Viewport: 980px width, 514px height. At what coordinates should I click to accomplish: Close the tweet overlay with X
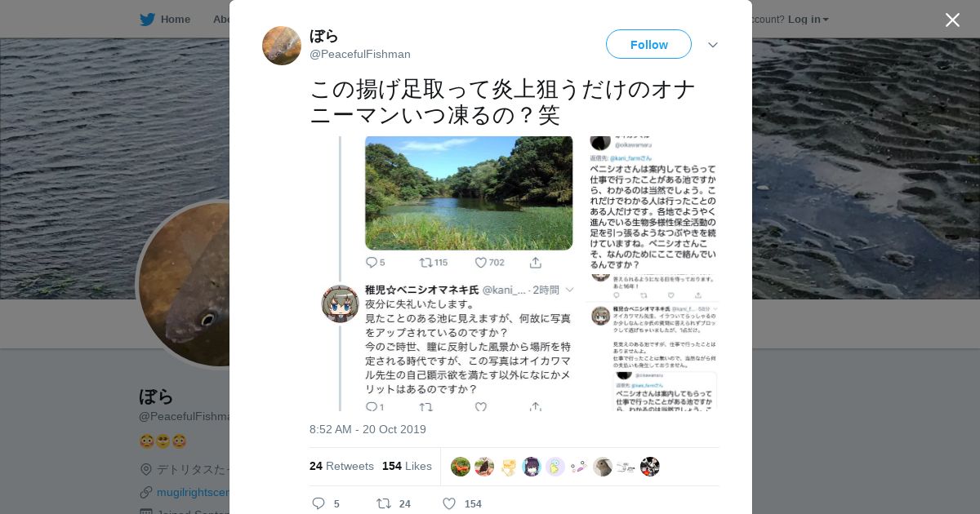[x=952, y=20]
